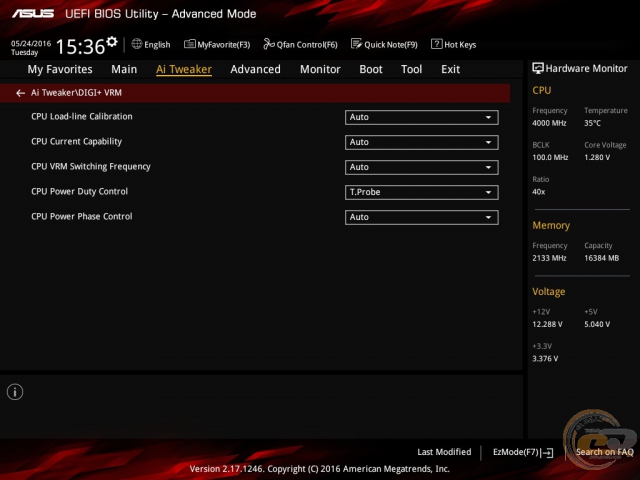Open the Exit tab
The image size is (640, 480).
(x=451, y=69)
